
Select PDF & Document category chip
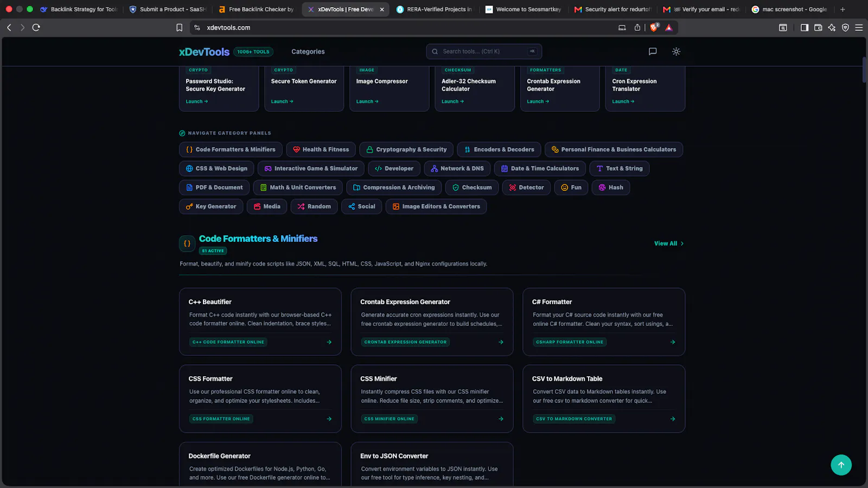[214, 188]
